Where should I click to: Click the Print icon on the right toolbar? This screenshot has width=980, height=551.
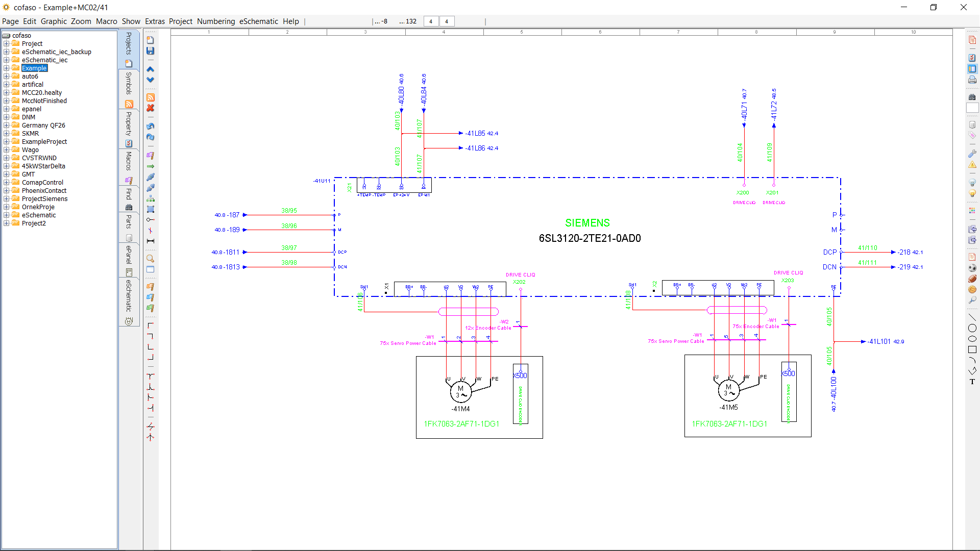click(971, 80)
